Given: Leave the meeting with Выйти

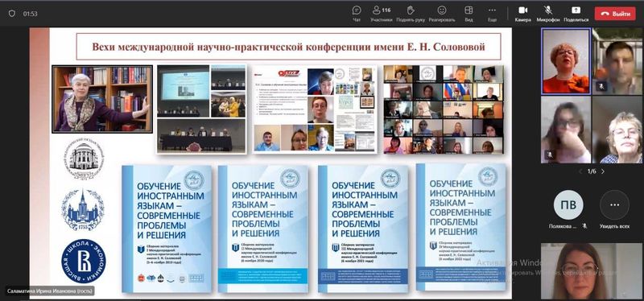Looking at the screenshot, I should (615, 14).
